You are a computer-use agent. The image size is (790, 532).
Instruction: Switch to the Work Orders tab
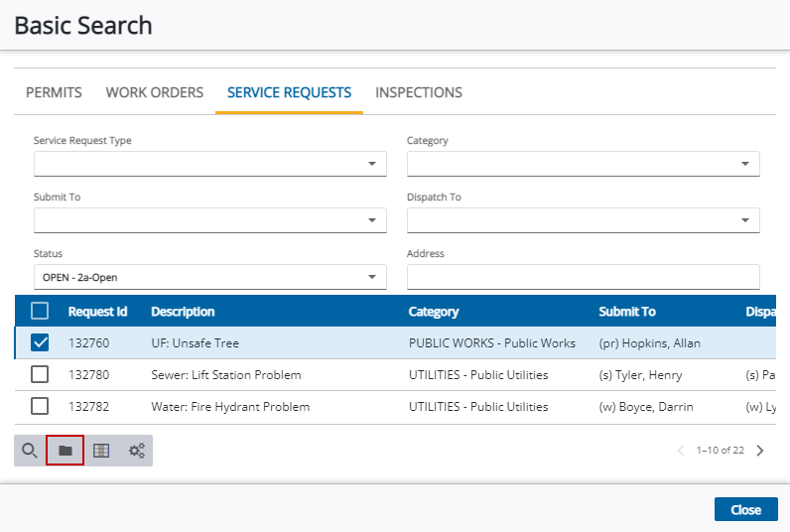click(x=155, y=92)
